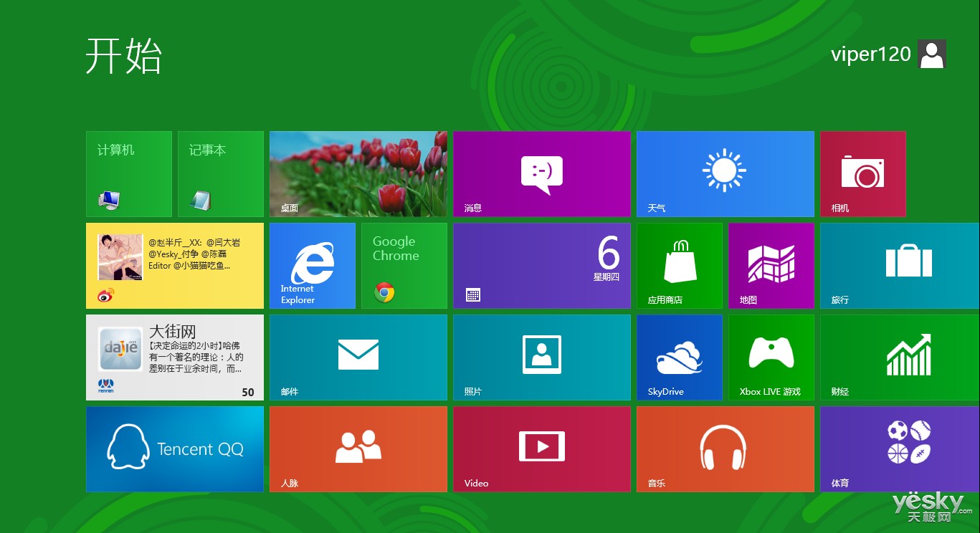Open the 记事本 tile
The image size is (980, 533).
221,174
